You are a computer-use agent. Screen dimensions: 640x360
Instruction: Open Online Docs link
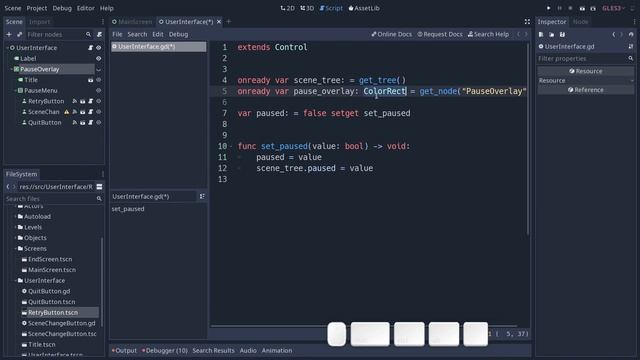click(x=391, y=34)
